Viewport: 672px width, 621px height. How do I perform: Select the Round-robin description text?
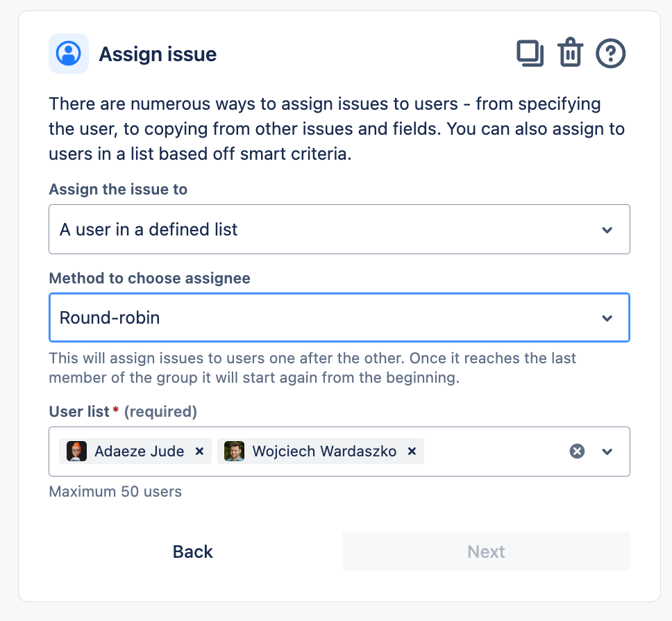(x=312, y=367)
